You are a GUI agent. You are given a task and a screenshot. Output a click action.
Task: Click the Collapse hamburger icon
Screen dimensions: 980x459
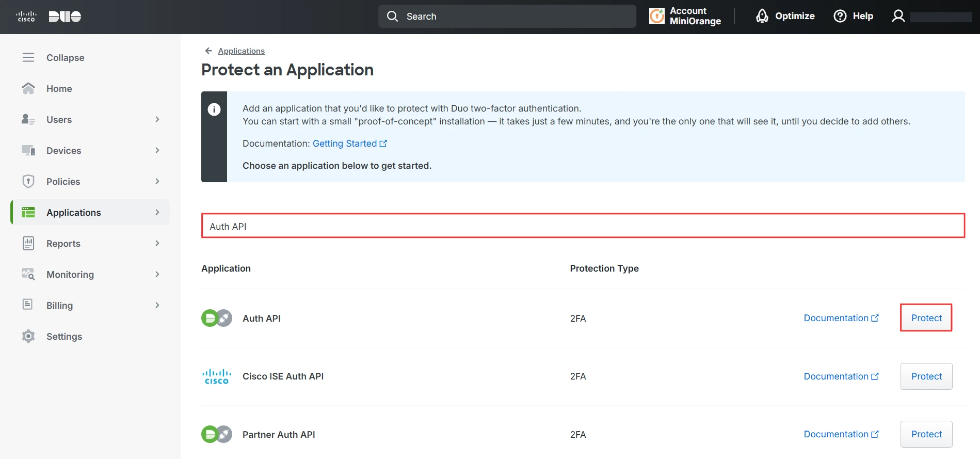coord(28,57)
